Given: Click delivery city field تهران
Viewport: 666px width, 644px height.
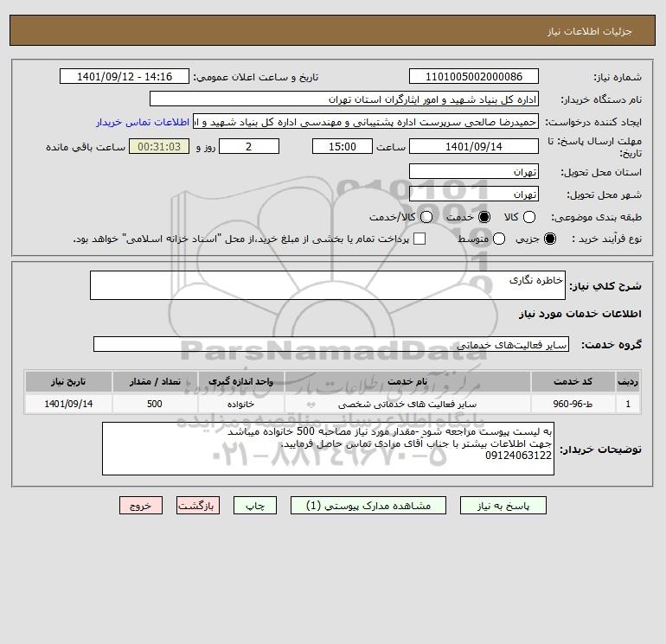Looking at the screenshot, I should point(474,194).
